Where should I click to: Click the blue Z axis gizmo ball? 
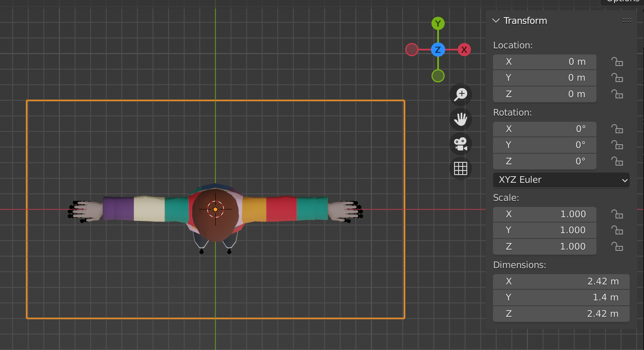click(438, 50)
